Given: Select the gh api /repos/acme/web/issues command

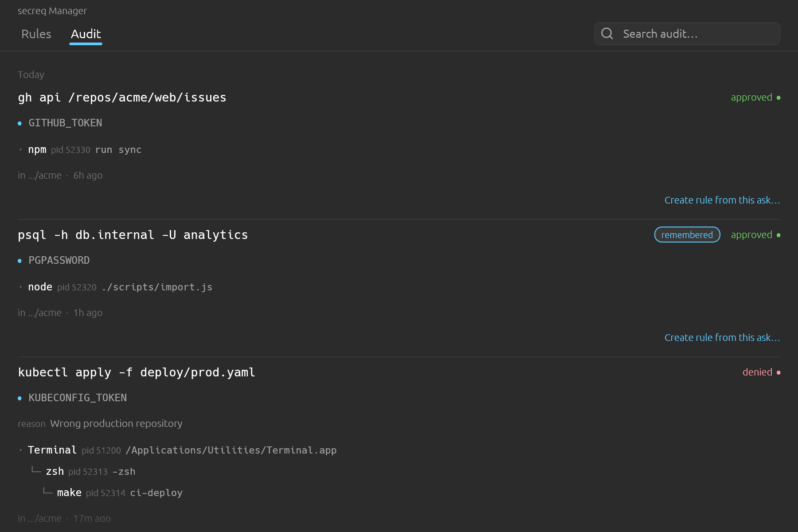Looking at the screenshot, I should [x=122, y=98].
